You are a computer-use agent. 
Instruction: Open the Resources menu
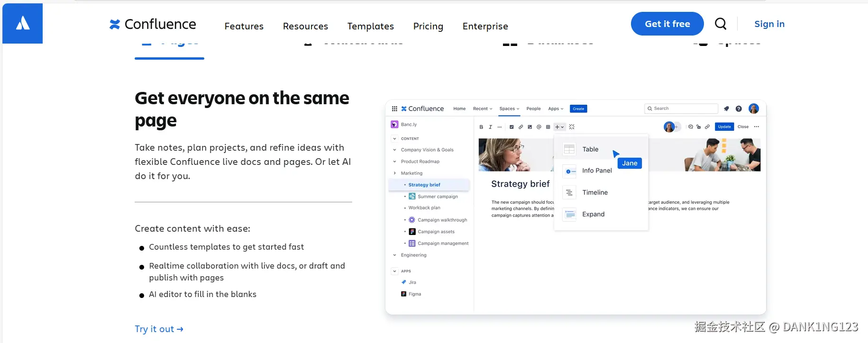[x=305, y=26]
